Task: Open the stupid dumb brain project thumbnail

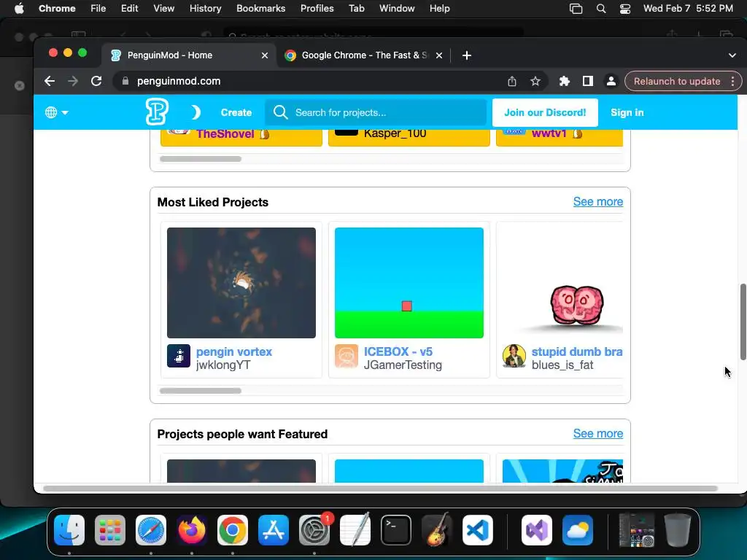Action: pyautogui.click(x=562, y=283)
